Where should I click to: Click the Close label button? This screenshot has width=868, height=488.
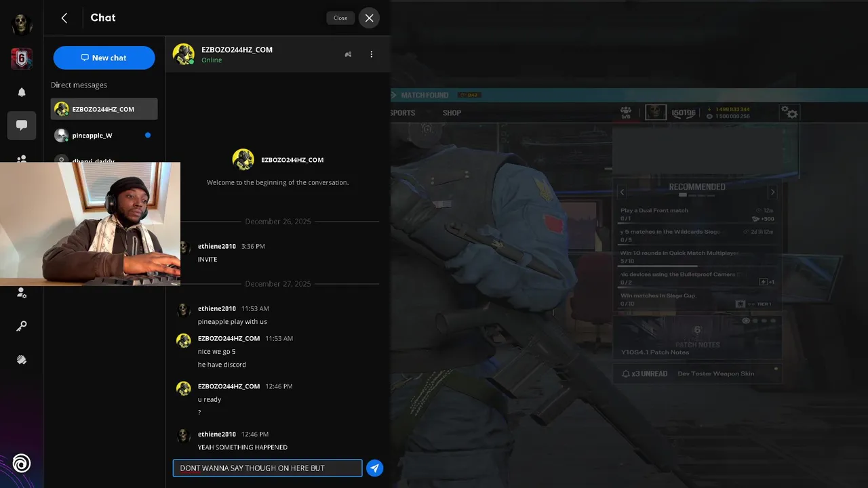pyautogui.click(x=340, y=18)
